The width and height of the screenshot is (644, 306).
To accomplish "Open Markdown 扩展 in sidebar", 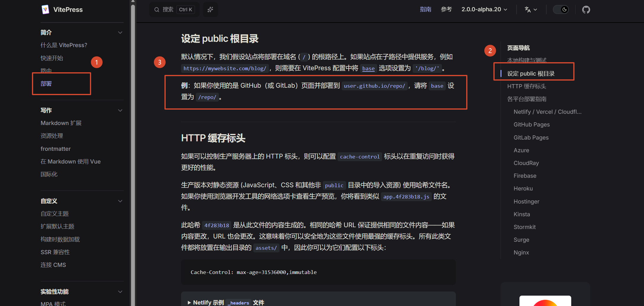I will click(x=61, y=123).
